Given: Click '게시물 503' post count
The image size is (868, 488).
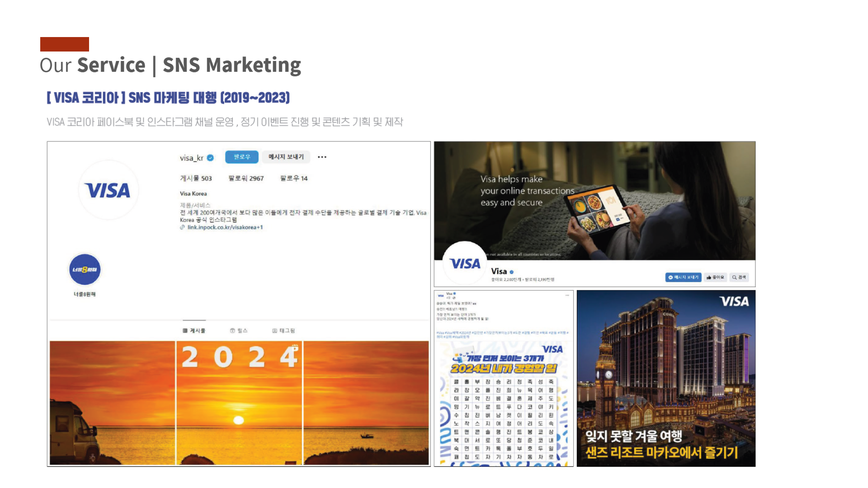Looking at the screenshot, I should [196, 178].
